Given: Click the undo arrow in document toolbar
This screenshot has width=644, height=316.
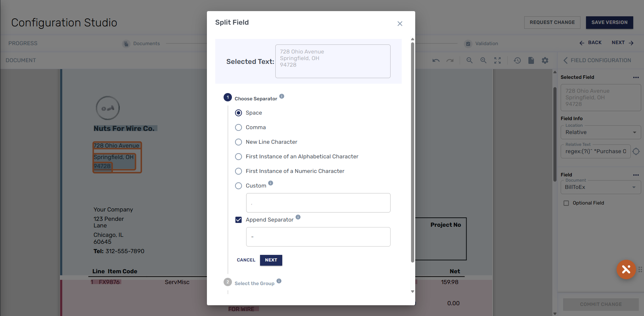Looking at the screenshot, I should 436,60.
